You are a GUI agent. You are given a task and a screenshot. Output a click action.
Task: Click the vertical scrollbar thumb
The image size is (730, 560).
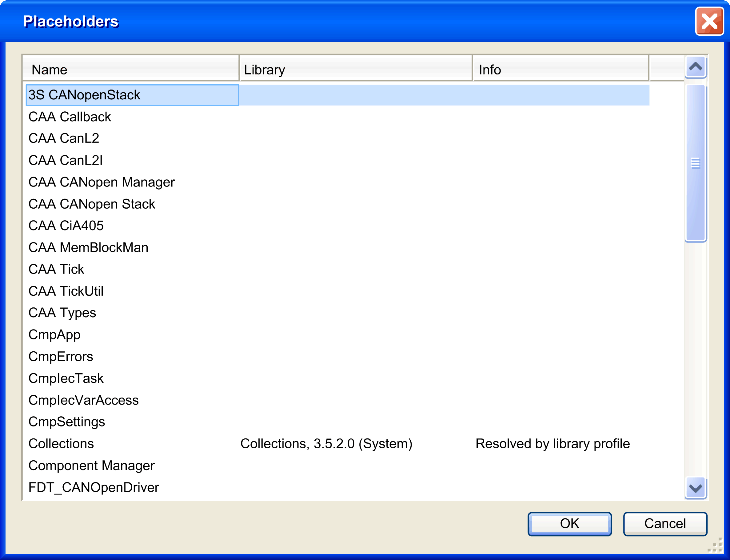coord(695,163)
